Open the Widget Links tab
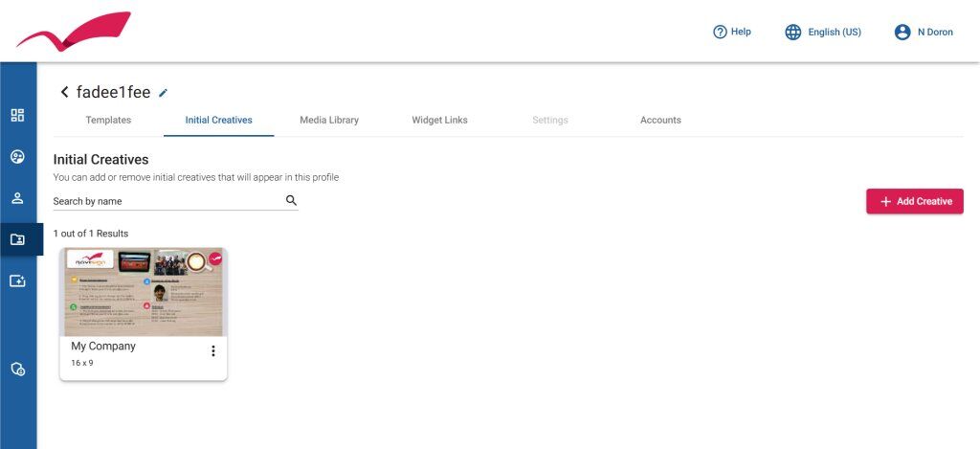Viewport: 980px width, 449px height. click(x=439, y=120)
